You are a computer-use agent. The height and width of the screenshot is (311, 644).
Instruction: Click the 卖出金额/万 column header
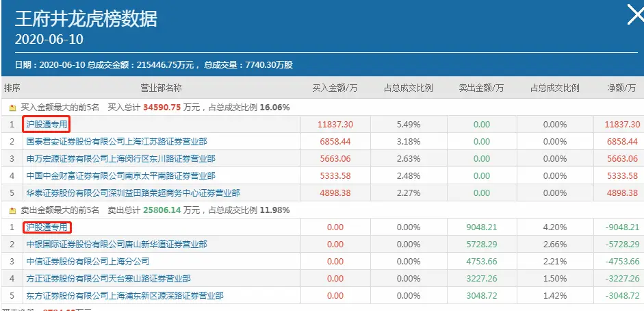coord(481,88)
